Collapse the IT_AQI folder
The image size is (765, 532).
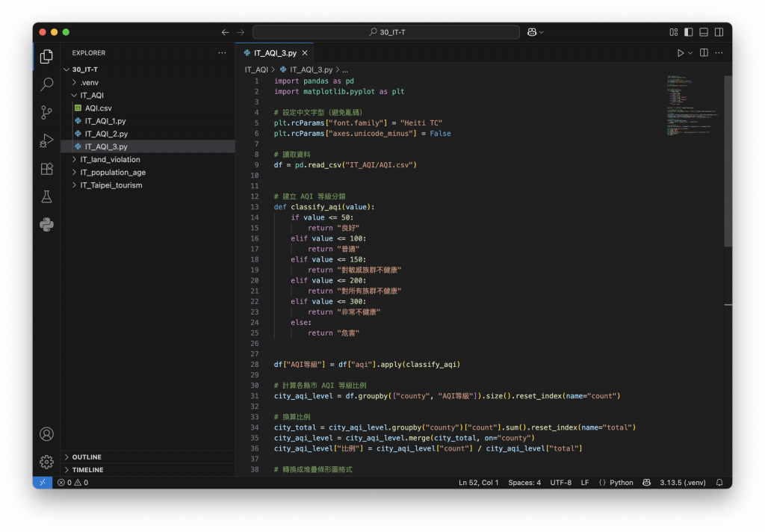[x=74, y=95]
